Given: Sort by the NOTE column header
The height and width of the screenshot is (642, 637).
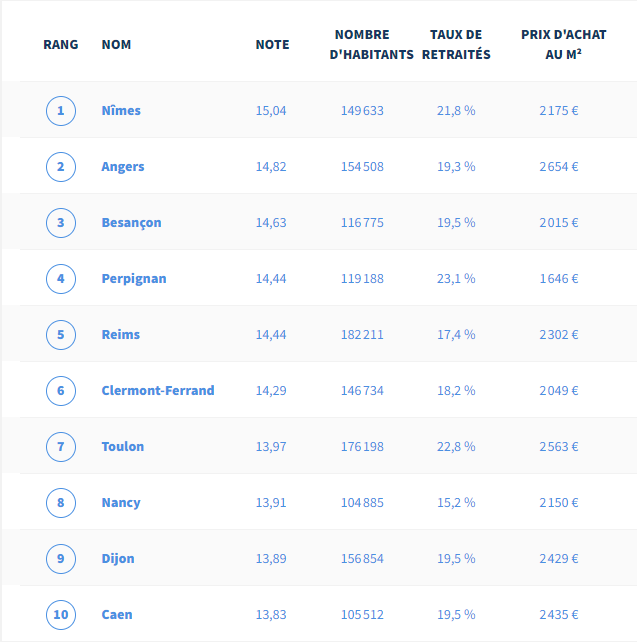Looking at the screenshot, I should point(272,45).
